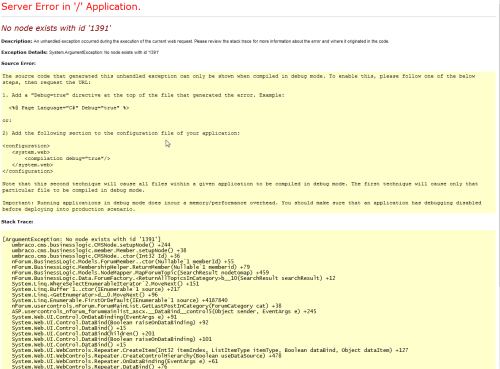Click the GetLastPostInCategory stack trace line
Image resolution: width=500 pixels, height=369 pixels.
[x=146, y=306]
